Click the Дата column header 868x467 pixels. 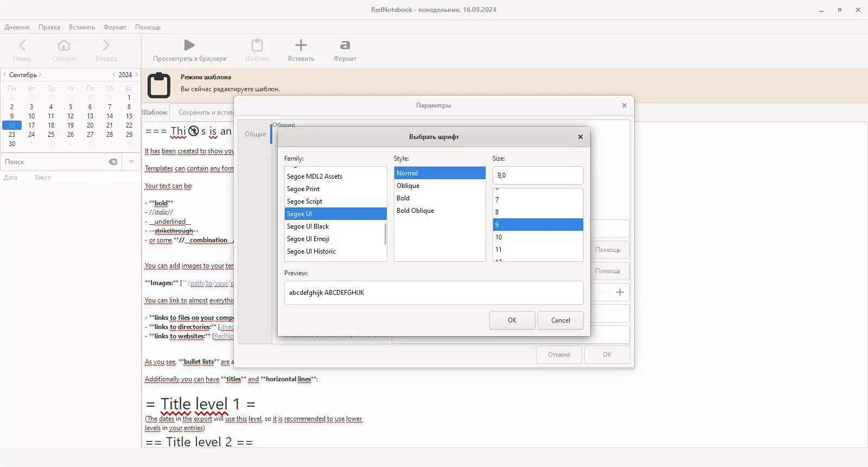[x=10, y=178]
